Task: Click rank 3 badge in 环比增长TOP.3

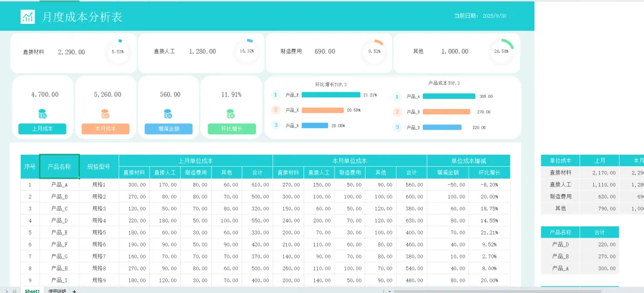Action: click(275, 125)
